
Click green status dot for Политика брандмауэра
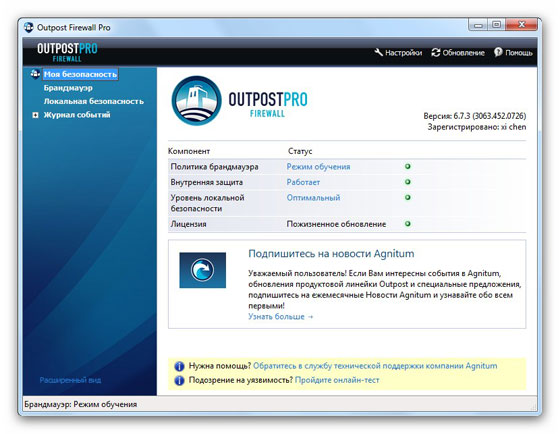[408, 166]
